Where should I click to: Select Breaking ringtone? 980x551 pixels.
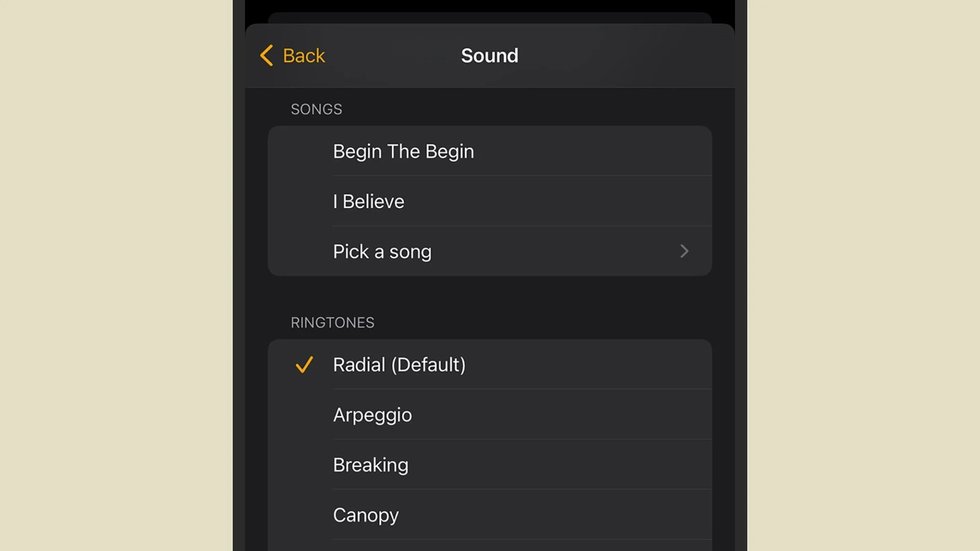[490, 464]
